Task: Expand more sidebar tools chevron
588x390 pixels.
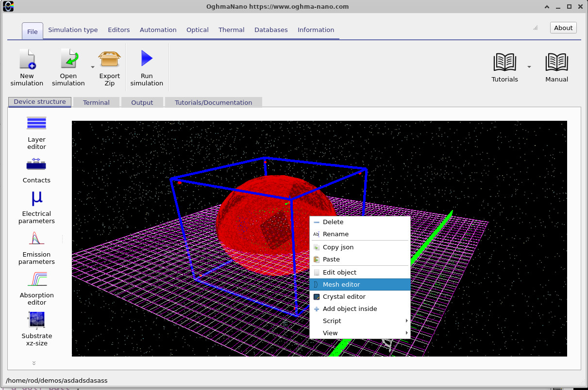Action: click(34, 363)
